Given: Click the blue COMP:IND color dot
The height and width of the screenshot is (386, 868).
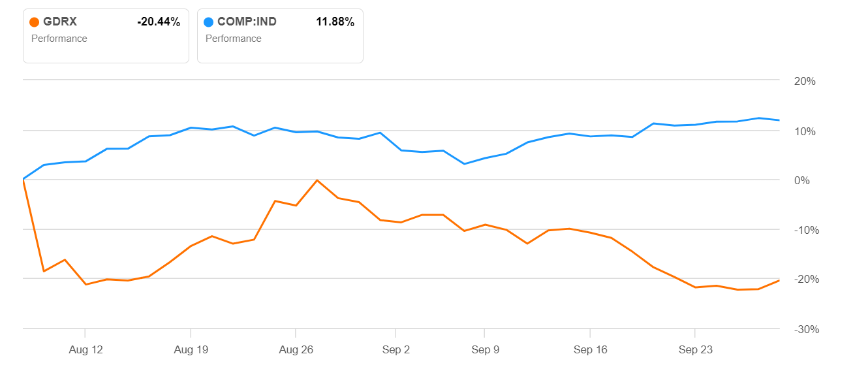Looking at the screenshot, I should [x=209, y=22].
